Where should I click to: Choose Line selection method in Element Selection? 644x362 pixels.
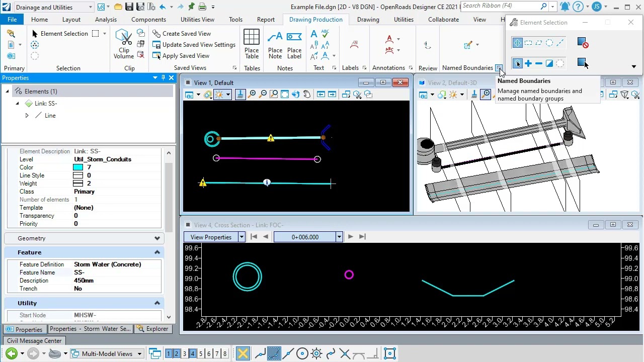tap(560, 43)
